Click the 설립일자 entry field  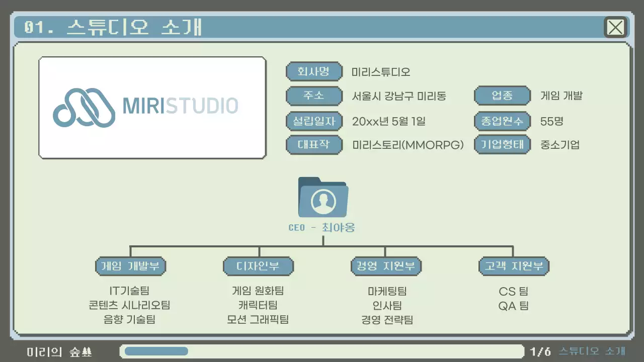point(314,121)
